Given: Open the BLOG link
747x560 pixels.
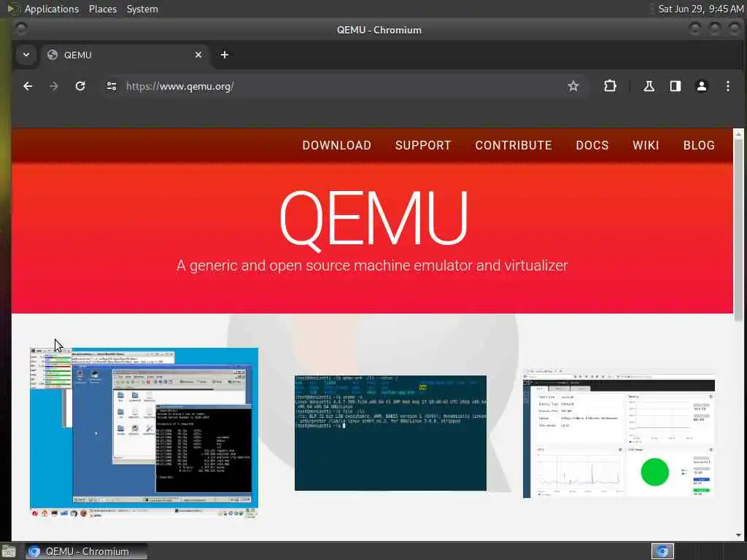Looking at the screenshot, I should click(x=699, y=145).
